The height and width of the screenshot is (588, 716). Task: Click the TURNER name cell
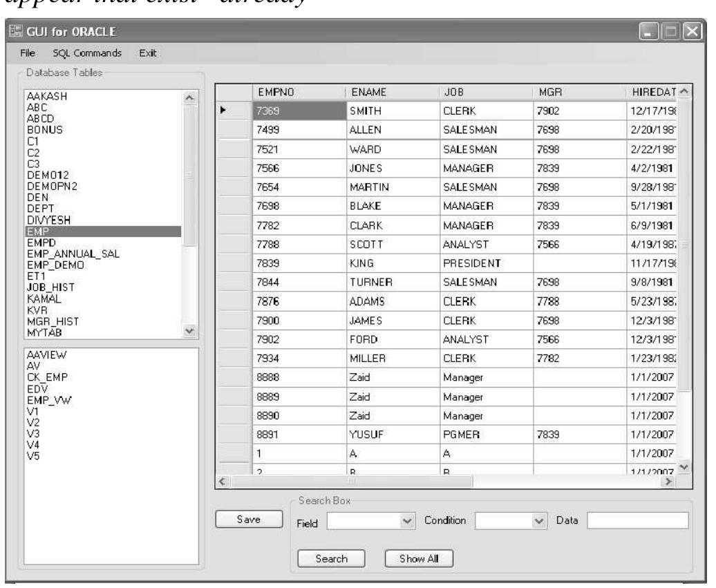(x=393, y=282)
